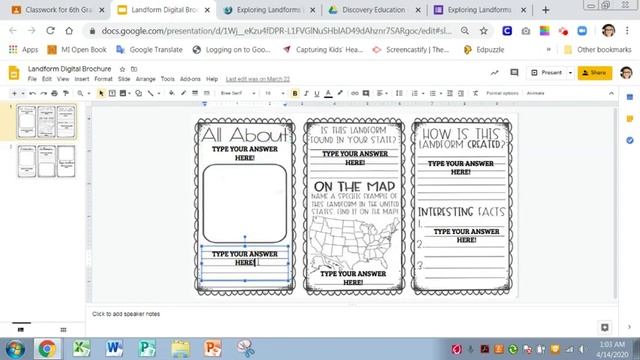The height and width of the screenshot is (360, 640).
Task: Open the line type dropdown arrow
Action: pos(158,93)
